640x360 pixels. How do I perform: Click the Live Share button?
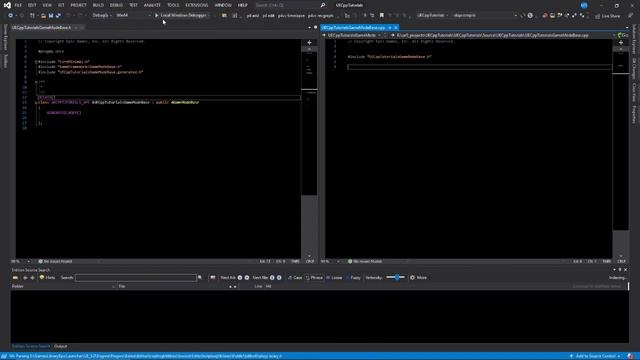coord(607,16)
